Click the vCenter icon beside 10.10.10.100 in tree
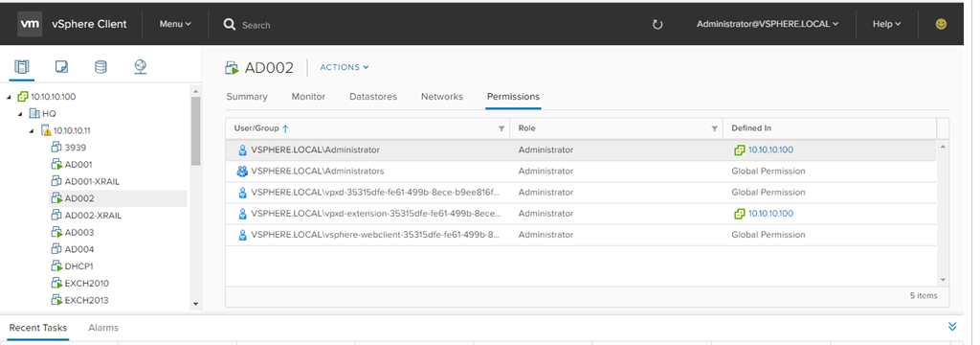 [x=23, y=97]
